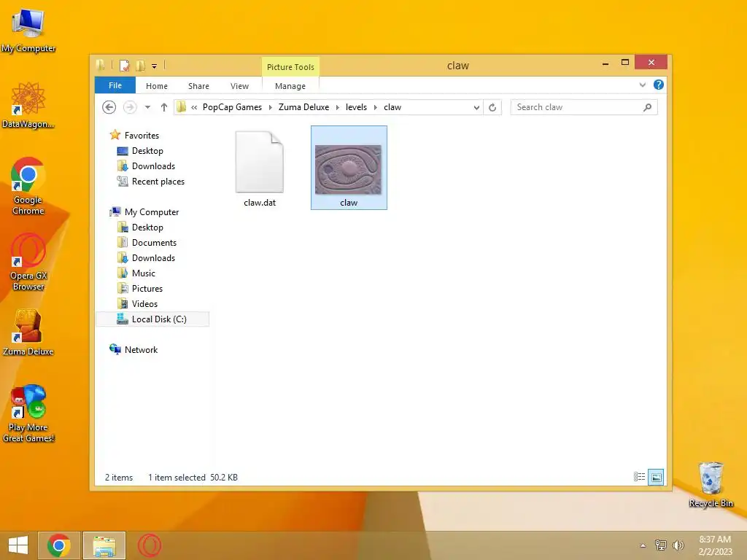Select the View ribbon tab
The width and height of the screenshot is (747, 560).
tap(239, 86)
